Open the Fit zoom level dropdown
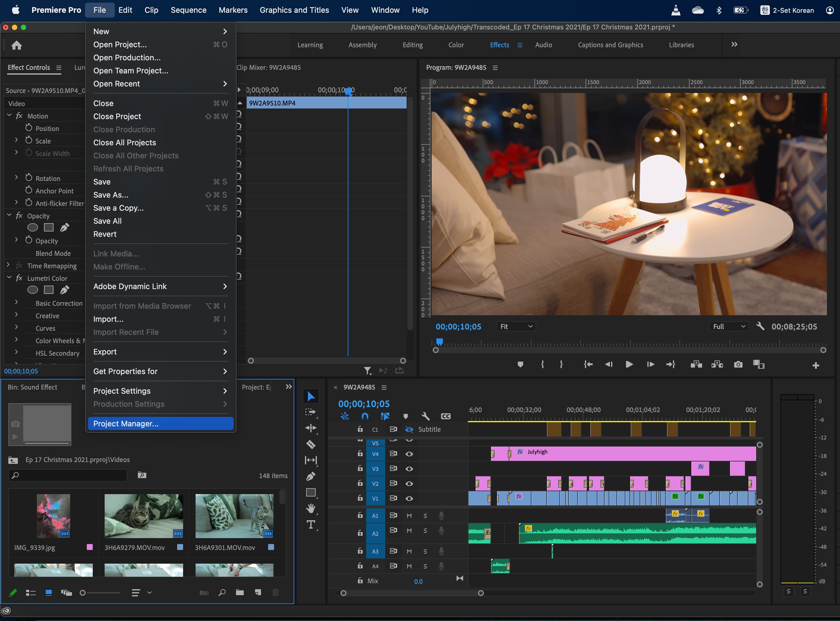This screenshot has height=621, width=840. click(x=516, y=326)
